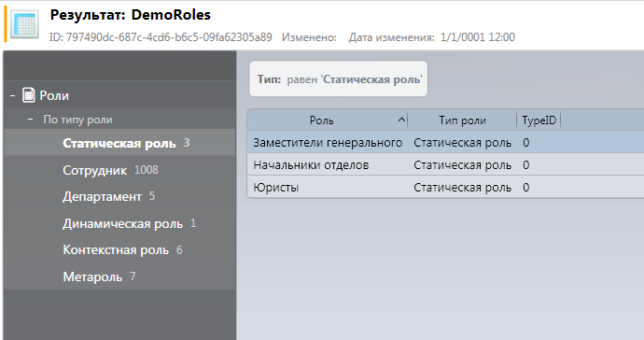Click the sort arrow in Роль column header

[401, 120]
